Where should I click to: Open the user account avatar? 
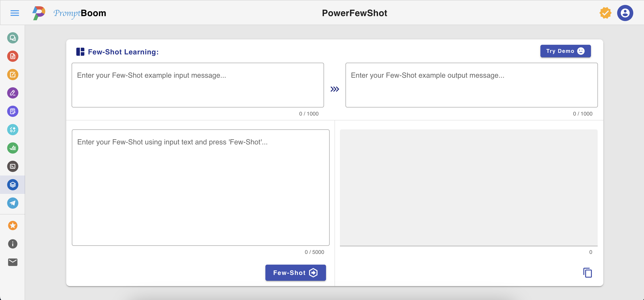[x=625, y=13]
